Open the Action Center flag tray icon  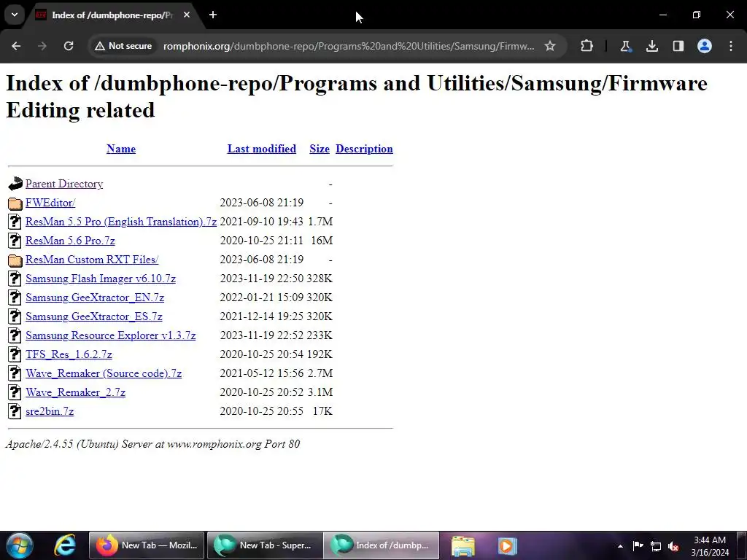click(638, 546)
